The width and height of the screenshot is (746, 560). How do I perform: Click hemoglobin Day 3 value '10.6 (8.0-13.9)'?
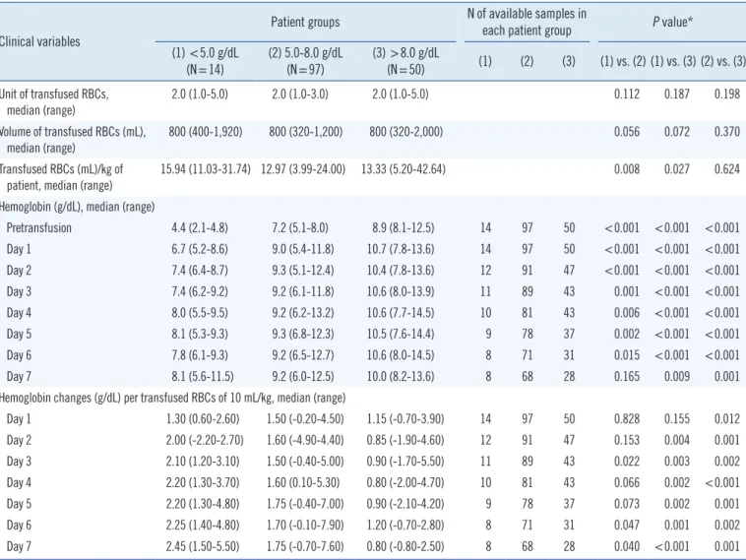[401, 291]
